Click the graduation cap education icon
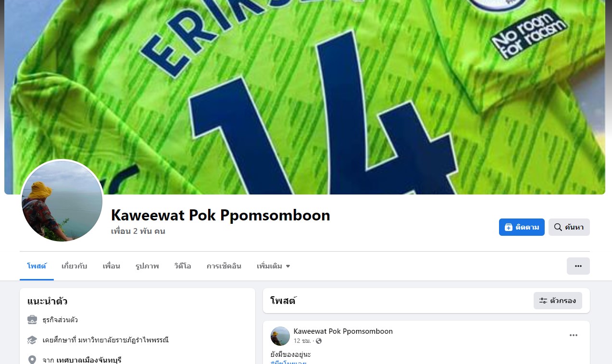 [x=32, y=340]
